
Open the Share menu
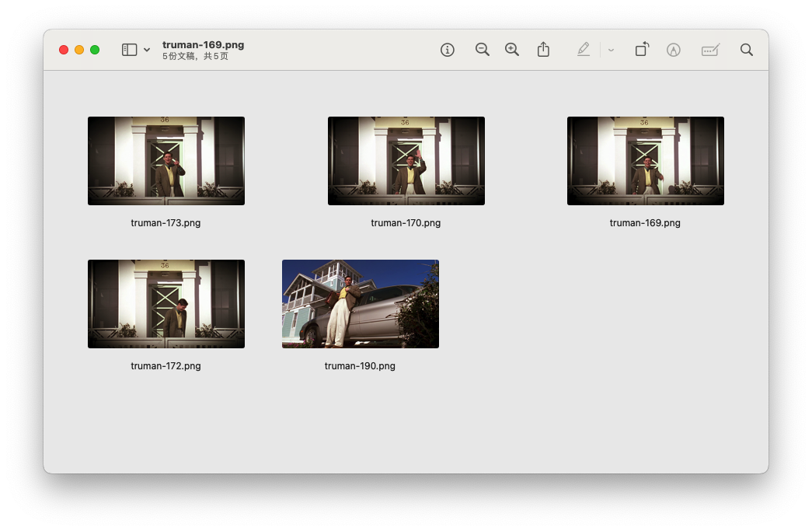click(x=543, y=49)
